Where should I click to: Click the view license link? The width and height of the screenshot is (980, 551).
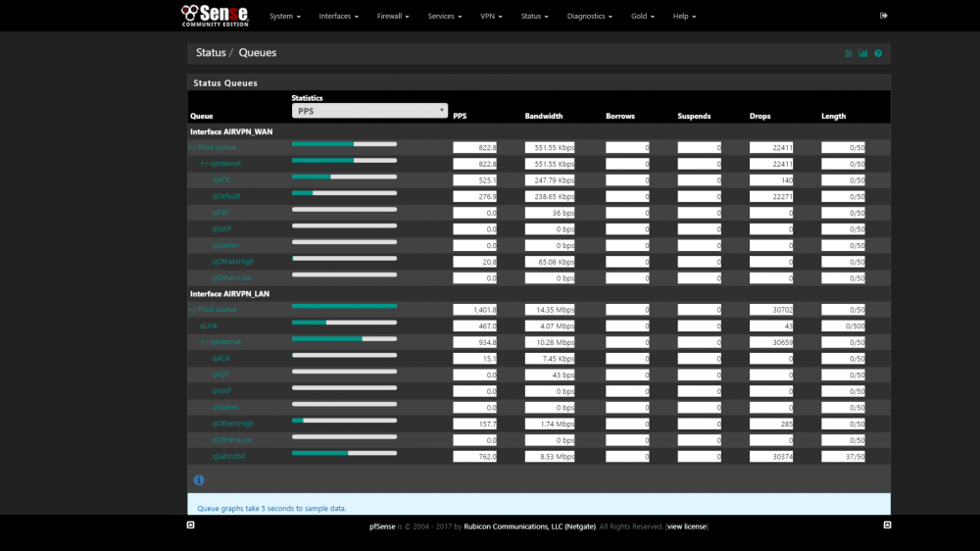point(686,526)
